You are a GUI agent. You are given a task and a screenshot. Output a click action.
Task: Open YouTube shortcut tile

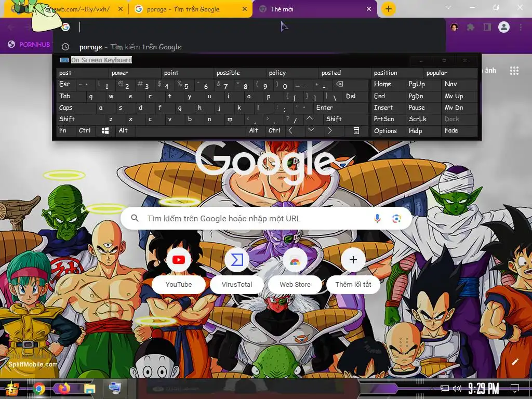click(x=179, y=271)
